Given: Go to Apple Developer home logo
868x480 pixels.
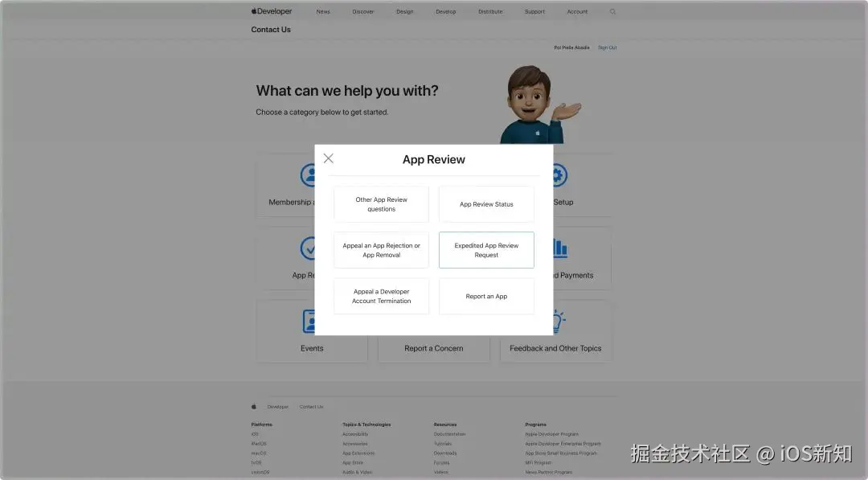Looking at the screenshot, I should tap(272, 11).
